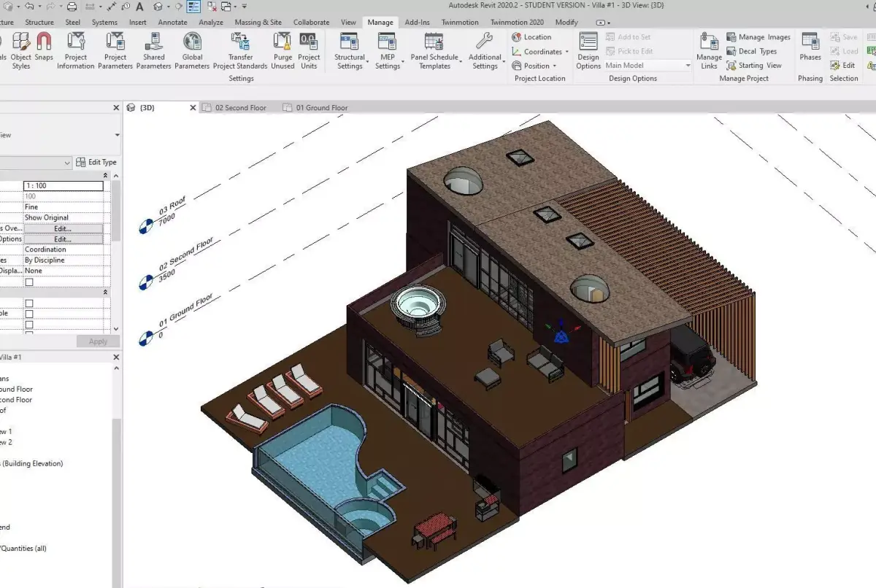Open Project Information dialog
This screenshot has height=588, width=876.
(x=76, y=51)
